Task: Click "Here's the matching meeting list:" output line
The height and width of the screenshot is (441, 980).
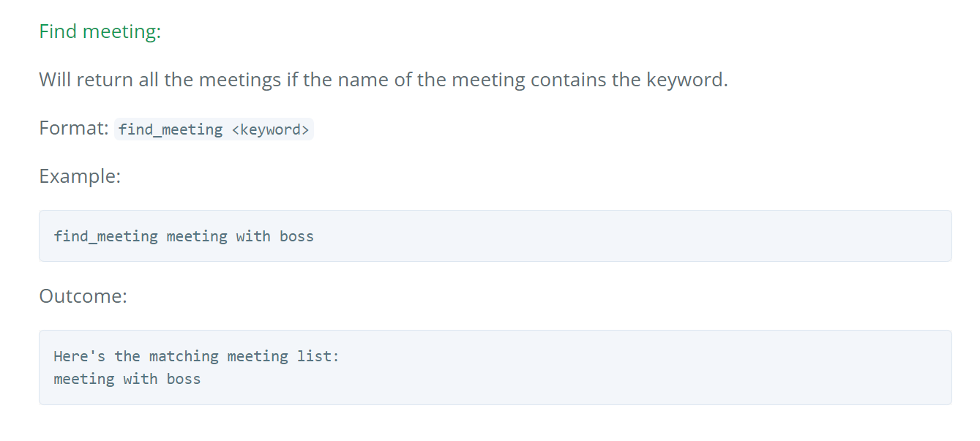Action: coord(197,356)
